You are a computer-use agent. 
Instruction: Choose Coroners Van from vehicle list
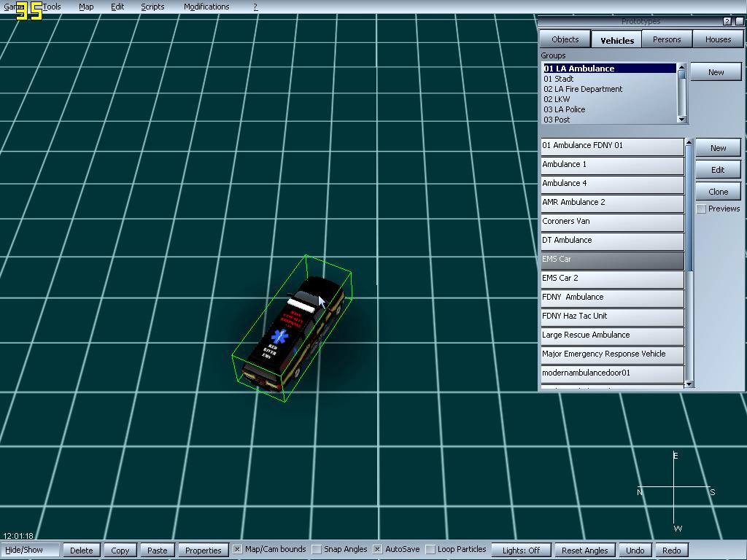(611, 221)
